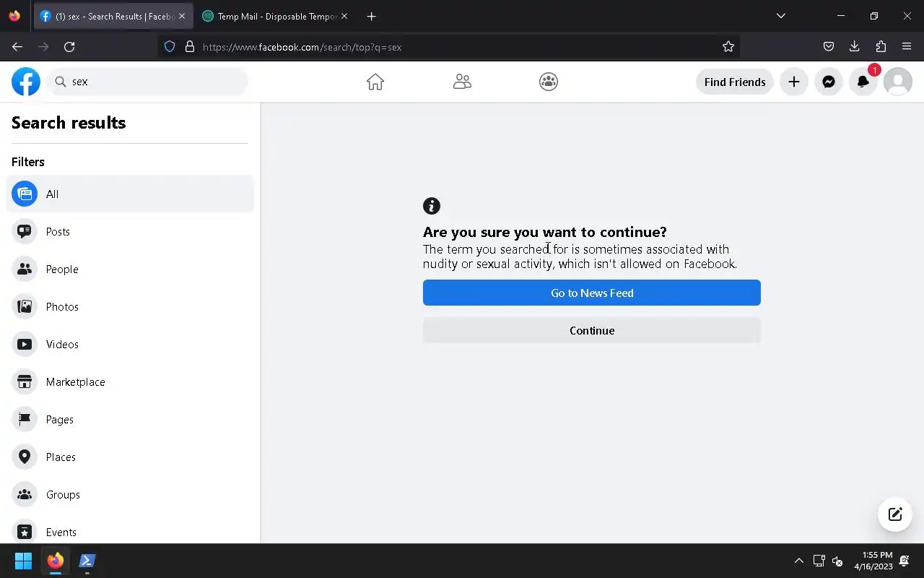This screenshot has height=578, width=924.
Task: Click the Go to News Feed button
Action: pos(592,293)
